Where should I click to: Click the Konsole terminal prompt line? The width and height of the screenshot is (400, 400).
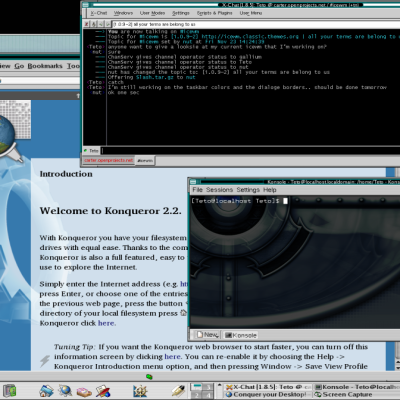tap(239, 201)
